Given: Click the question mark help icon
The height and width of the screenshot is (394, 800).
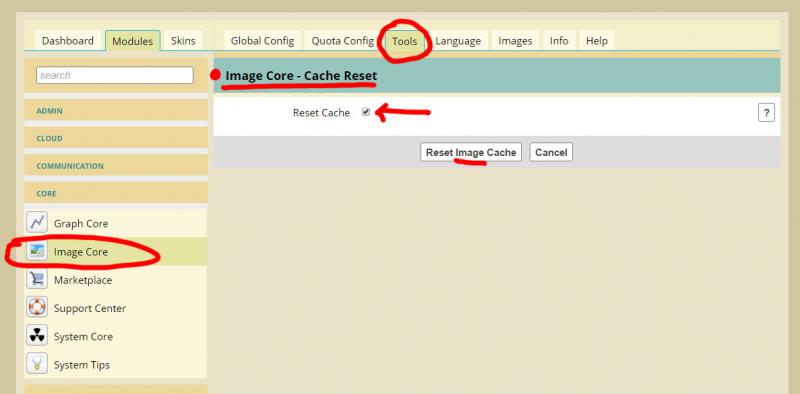Looking at the screenshot, I should pos(766,112).
